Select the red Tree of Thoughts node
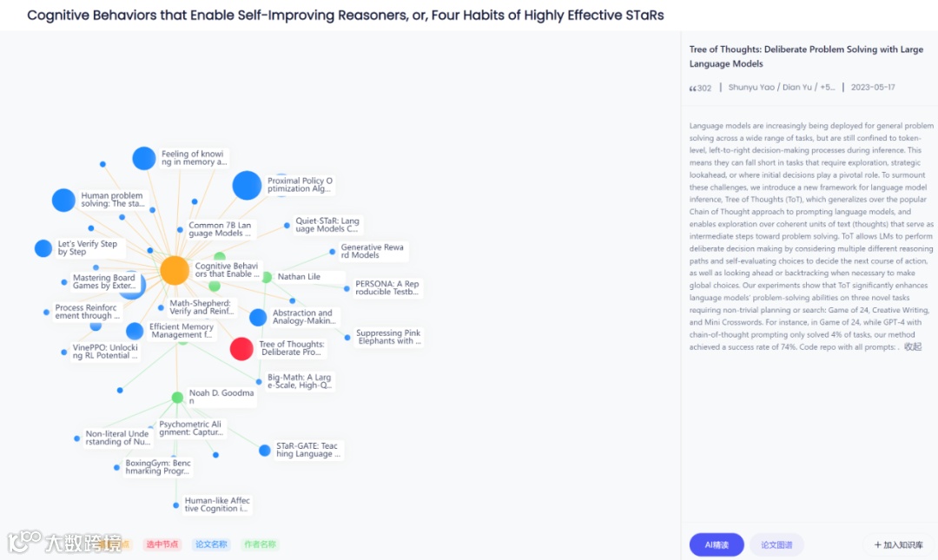938x560 pixels. [241, 349]
